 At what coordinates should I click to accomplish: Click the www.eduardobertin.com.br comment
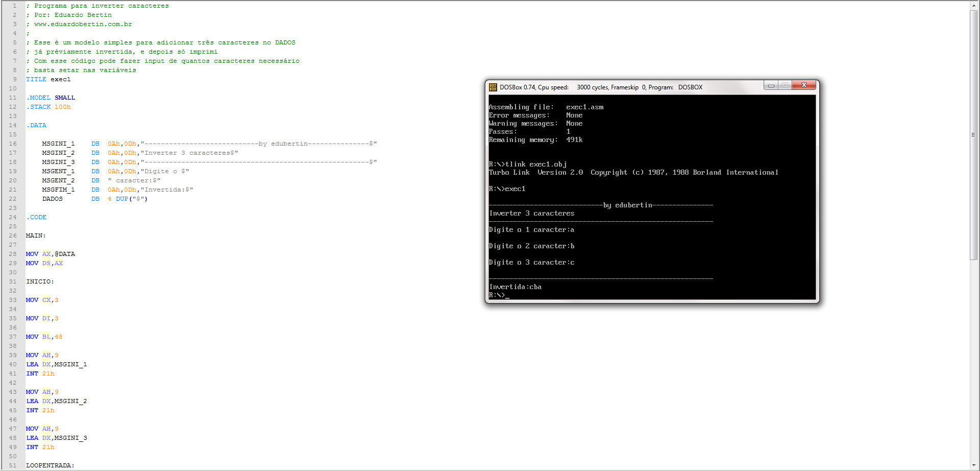click(x=83, y=24)
